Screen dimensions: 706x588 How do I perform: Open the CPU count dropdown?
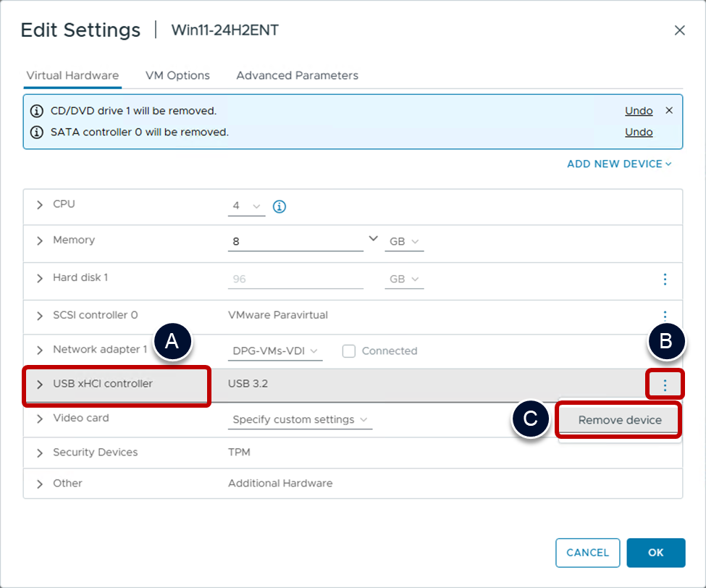point(246,206)
